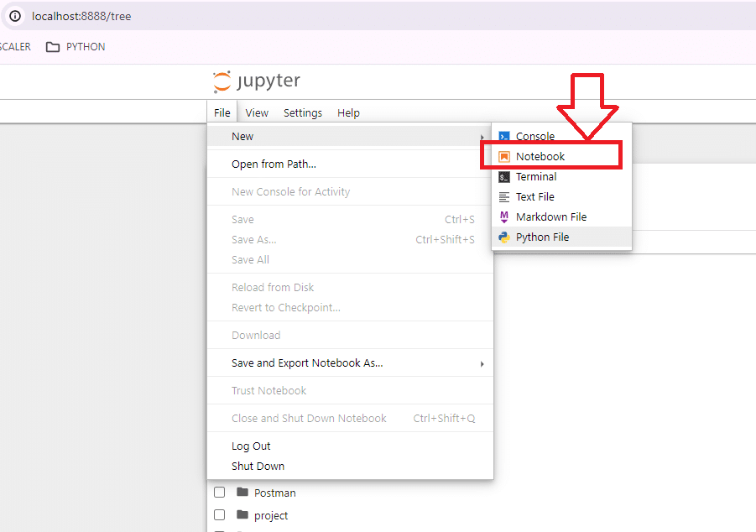Image resolution: width=756 pixels, height=532 pixels.
Task: Create a new Notebook
Action: [561, 157]
